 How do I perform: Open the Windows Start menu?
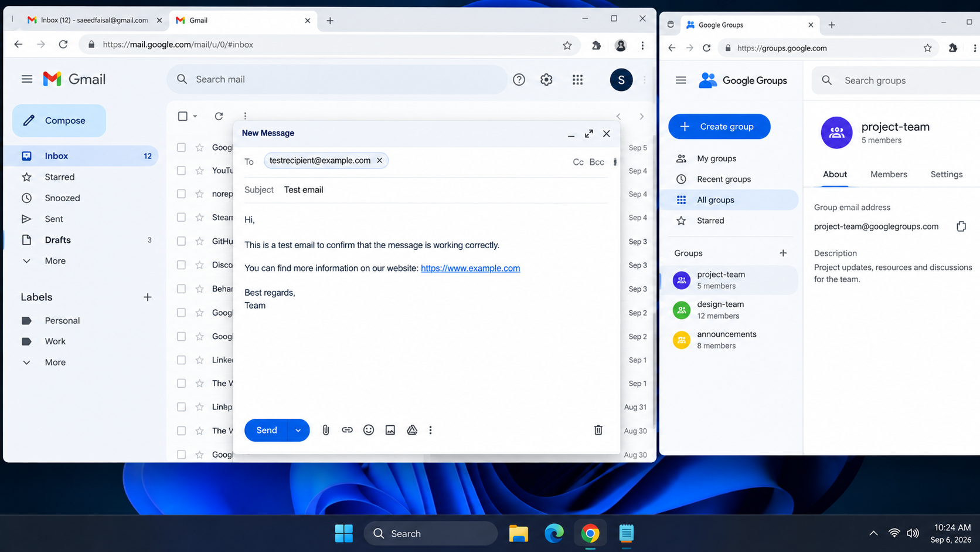coord(343,533)
